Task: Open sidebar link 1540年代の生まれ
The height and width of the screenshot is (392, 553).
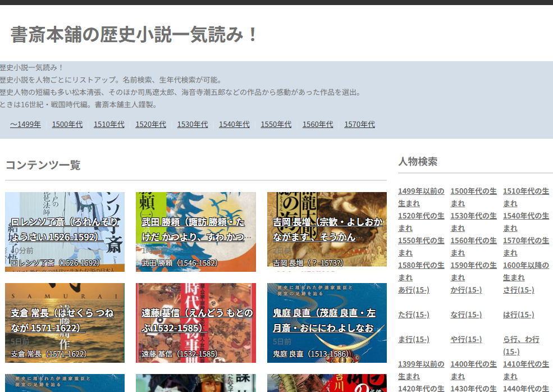Action: (x=526, y=222)
